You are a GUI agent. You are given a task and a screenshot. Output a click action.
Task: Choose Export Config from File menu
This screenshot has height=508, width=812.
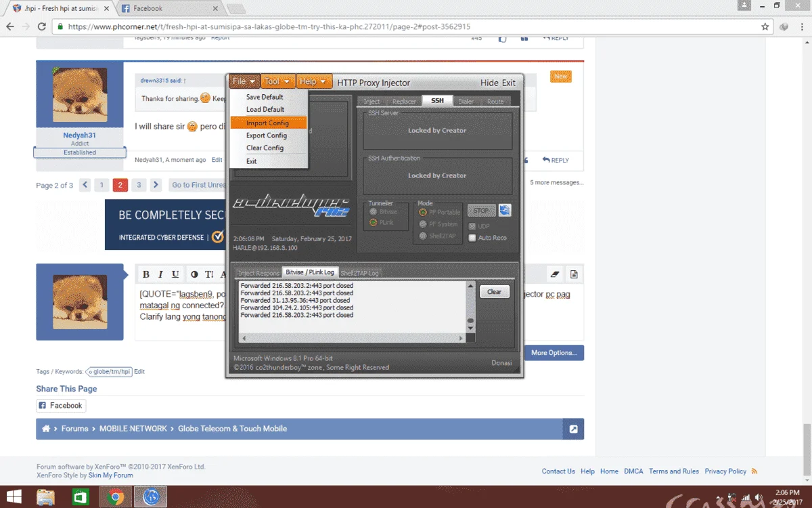click(269, 135)
